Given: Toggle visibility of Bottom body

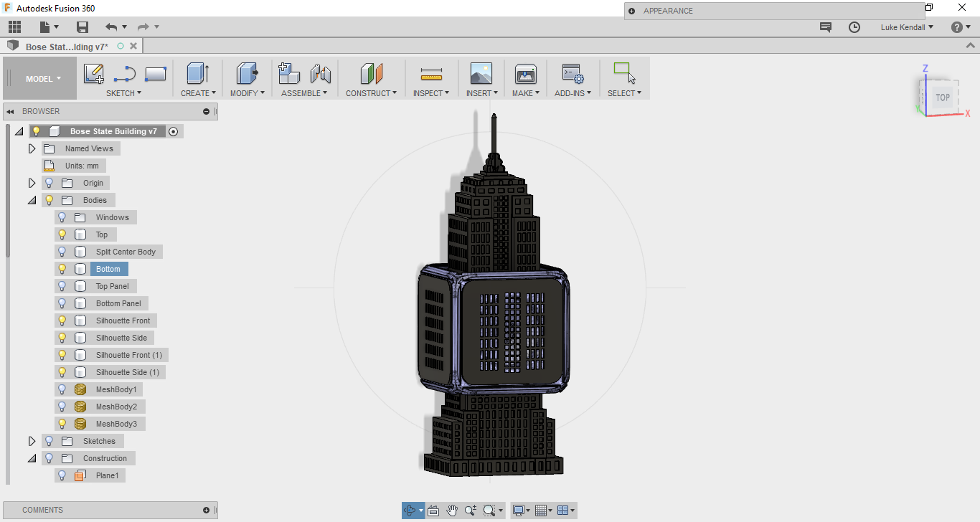Looking at the screenshot, I should pyautogui.click(x=62, y=269).
